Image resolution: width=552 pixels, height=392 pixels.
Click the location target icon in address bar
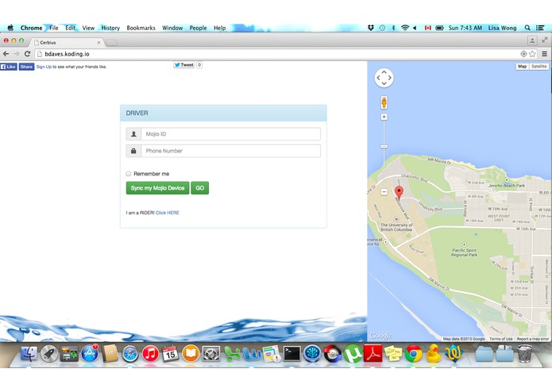tap(523, 54)
